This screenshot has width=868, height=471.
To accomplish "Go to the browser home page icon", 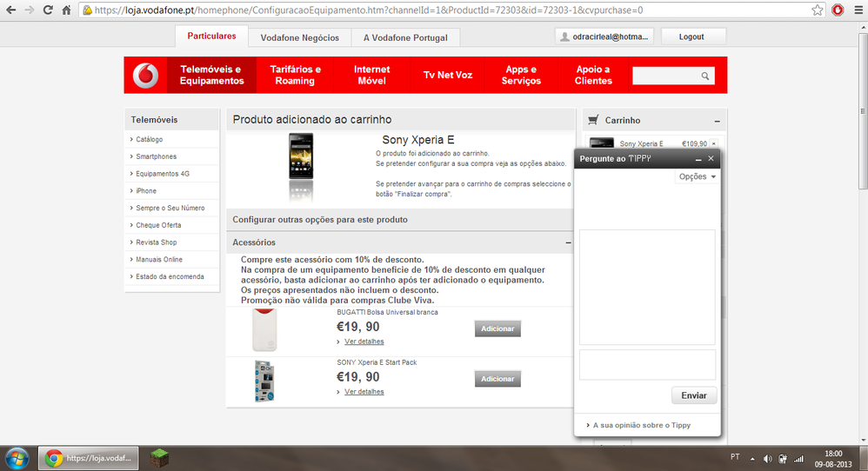I will pyautogui.click(x=66, y=10).
